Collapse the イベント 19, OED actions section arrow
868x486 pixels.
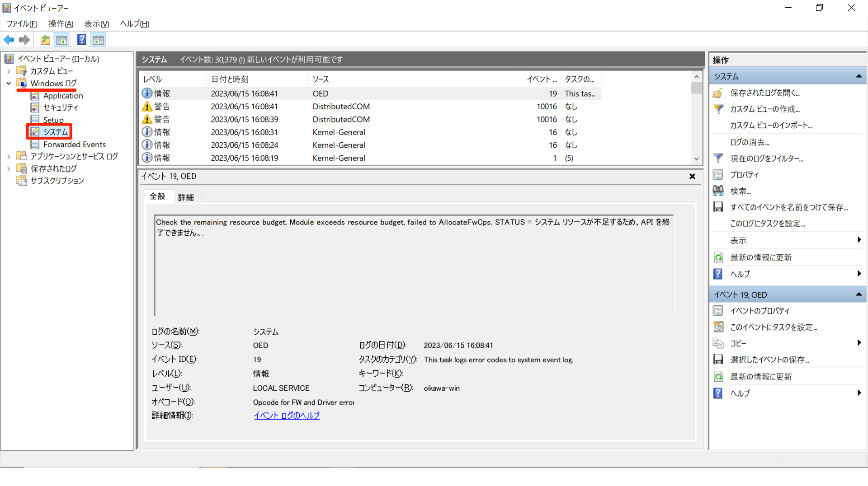[x=859, y=294]
